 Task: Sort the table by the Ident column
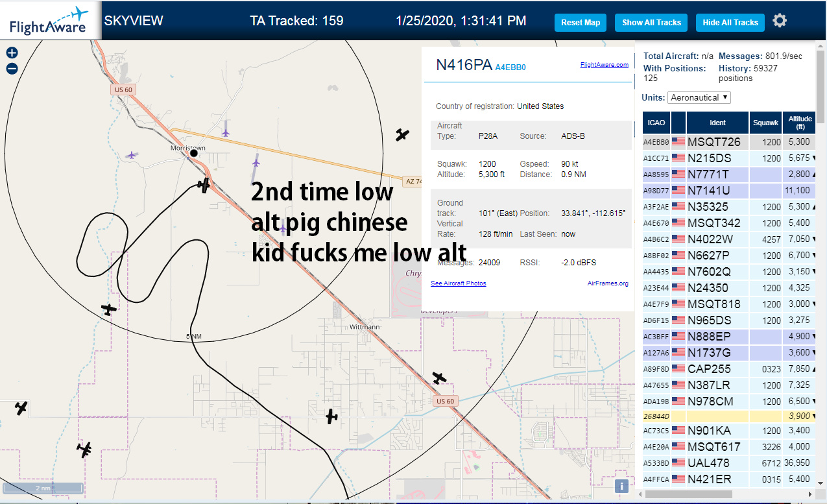717,123
